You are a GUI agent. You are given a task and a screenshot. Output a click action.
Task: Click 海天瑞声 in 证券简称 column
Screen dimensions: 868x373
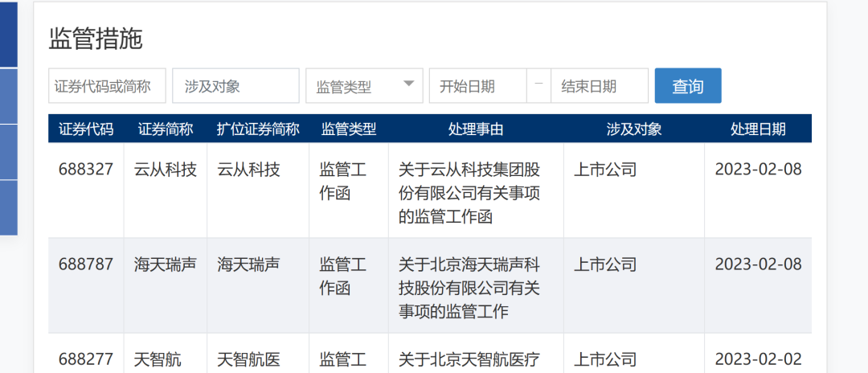click(x=166, y=264)
